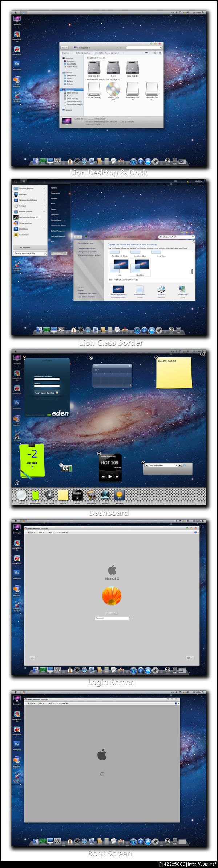Click the themes list scrollbar in Personalization
Screen dimensions: 218x868
pyautogui.click(x=192, y=271)
